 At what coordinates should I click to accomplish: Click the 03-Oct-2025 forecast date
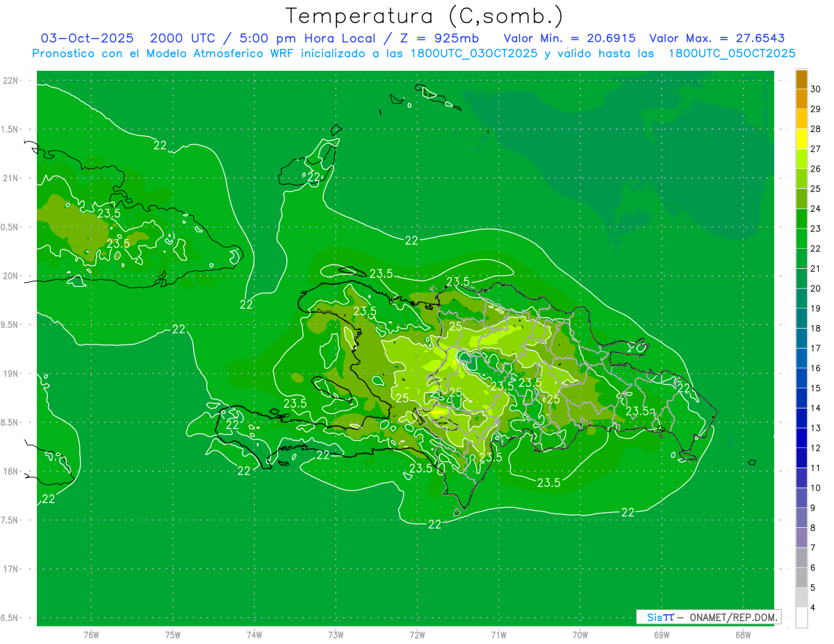point(87,38)
